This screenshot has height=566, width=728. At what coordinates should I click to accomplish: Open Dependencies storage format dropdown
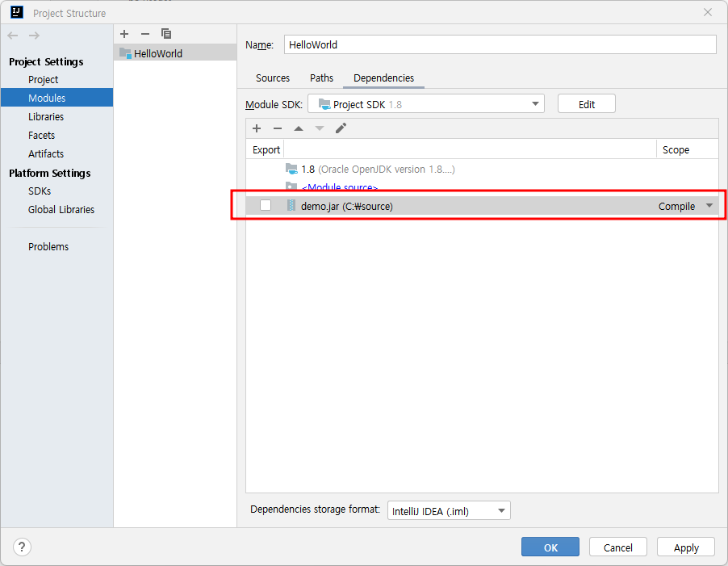[449, 510]
